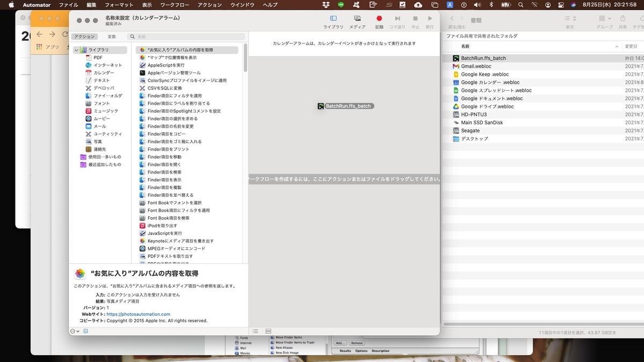Open Finder 表示 view mode dropdown
Image resolution: width=644 pixels, height=362 pixels.
(x=570, y=19)
